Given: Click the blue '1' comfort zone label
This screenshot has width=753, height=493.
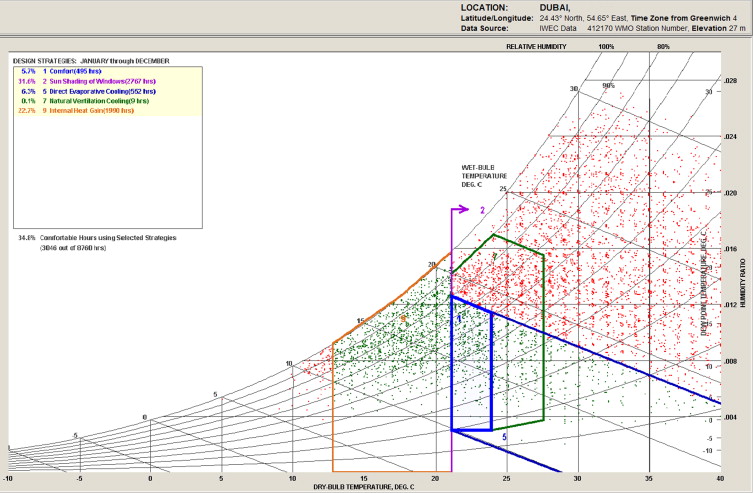Looking at the screenshot, I should (x=459, y=319).
